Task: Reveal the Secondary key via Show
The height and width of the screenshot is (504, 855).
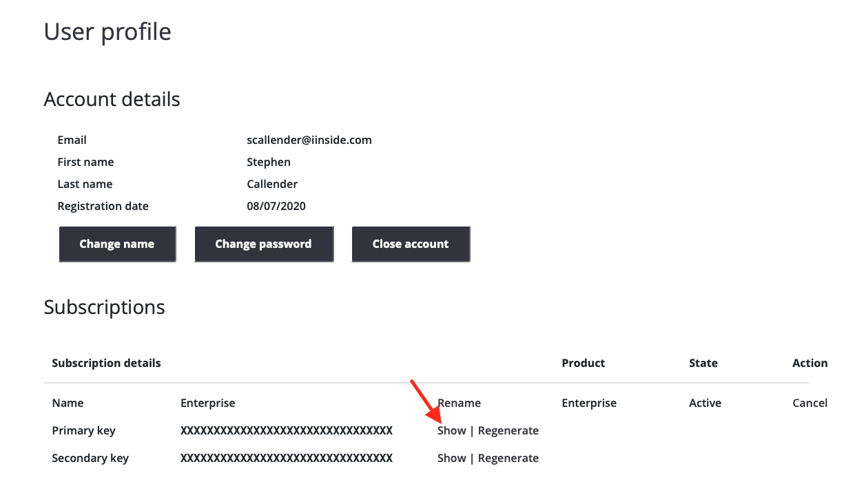Action: (x=452, y=458)
